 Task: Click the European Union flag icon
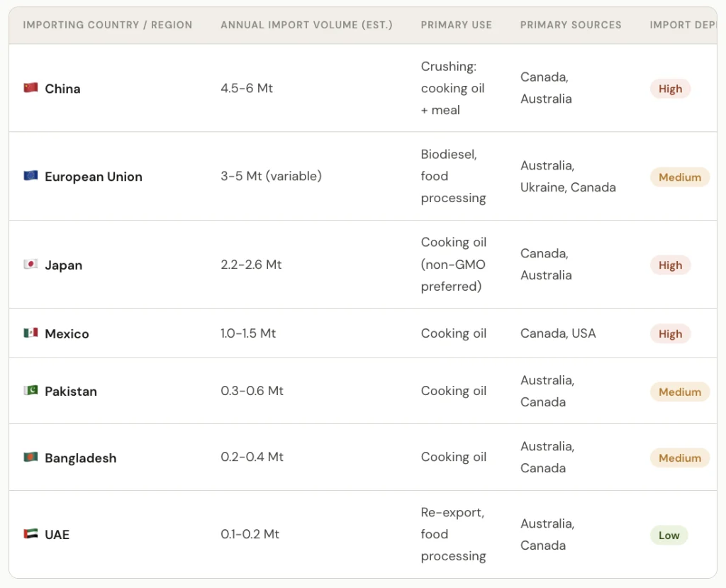pyautogui.click(x=30, y=176)
